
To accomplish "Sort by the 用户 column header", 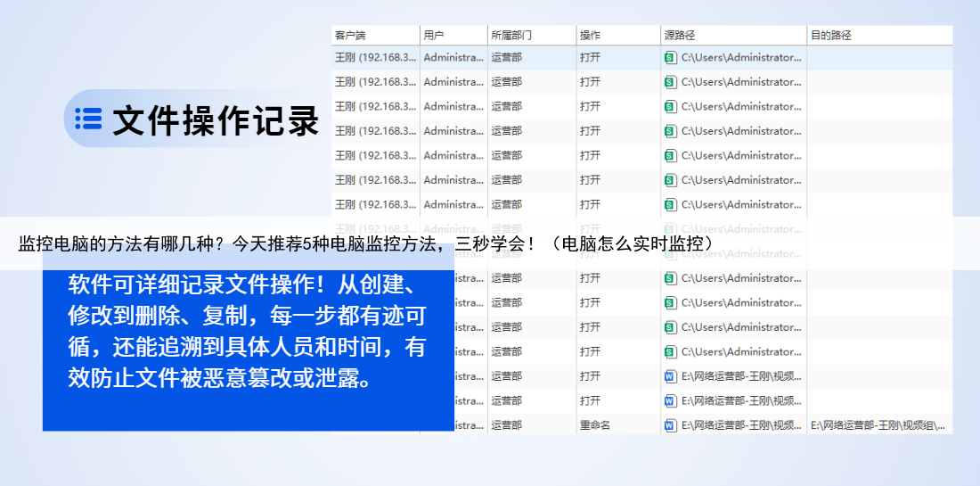I will pyautogui.click(x=434, y=36).
